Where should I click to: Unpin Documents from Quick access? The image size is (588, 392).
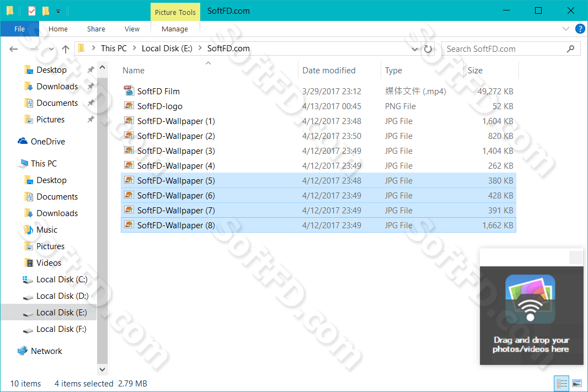click(x=90, y=103)
